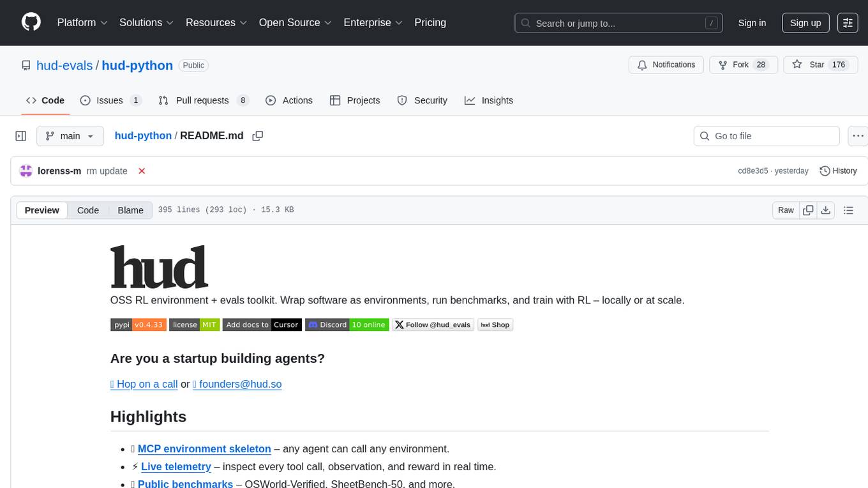The image size is (868, 488).
Task: Open the MCP environment skeleton link
Action: [x=204, y=449]
